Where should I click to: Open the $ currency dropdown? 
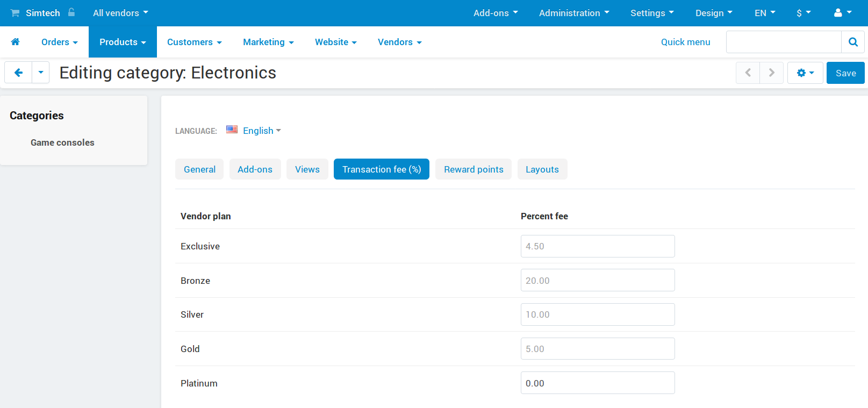[804, 13]
